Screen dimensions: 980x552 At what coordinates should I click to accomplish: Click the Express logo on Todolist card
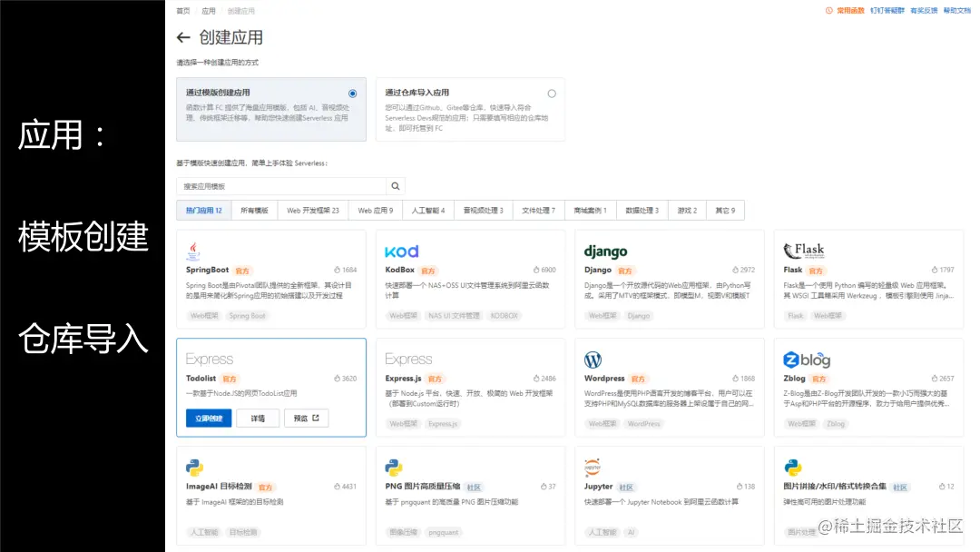pos(209,359)
